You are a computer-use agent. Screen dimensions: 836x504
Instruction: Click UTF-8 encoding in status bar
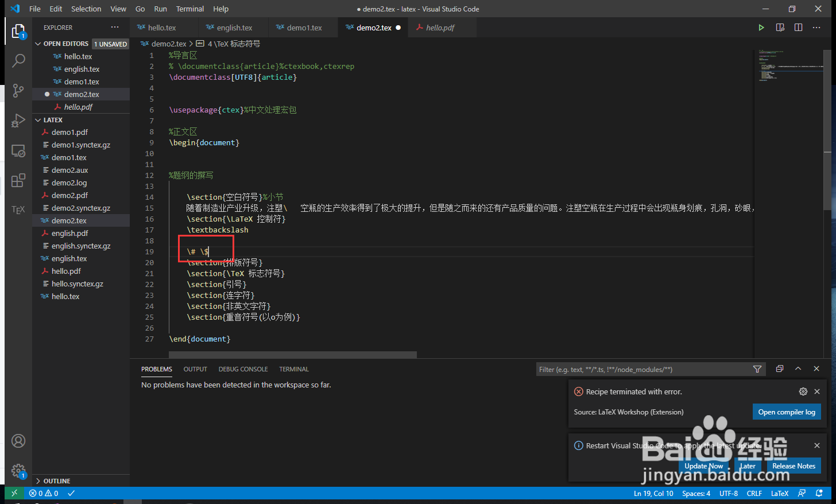point(729,493)
